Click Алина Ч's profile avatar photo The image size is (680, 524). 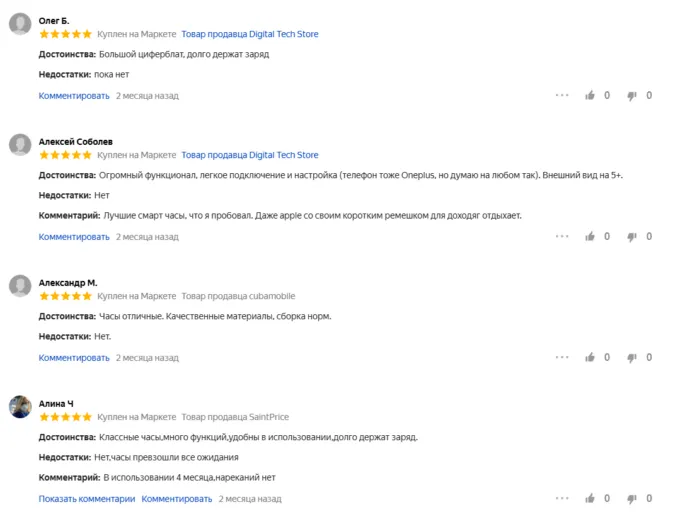click(20, 407)
